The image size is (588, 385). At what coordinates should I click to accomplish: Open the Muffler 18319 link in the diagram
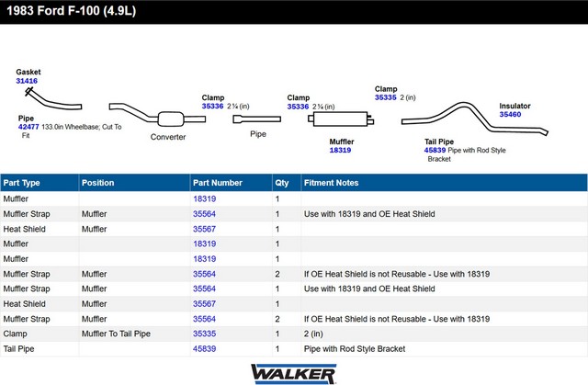tap(340, 150)
